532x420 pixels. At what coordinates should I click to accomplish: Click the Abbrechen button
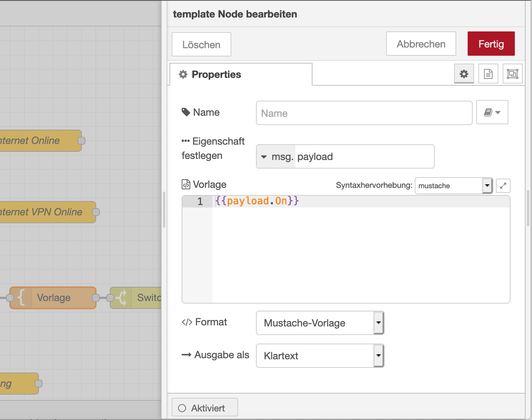[421, 44]
